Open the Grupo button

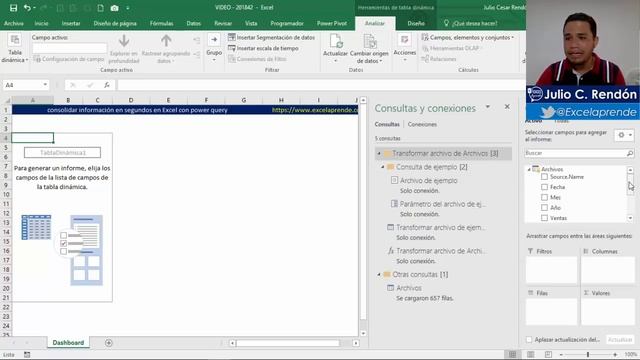(214, 48)
